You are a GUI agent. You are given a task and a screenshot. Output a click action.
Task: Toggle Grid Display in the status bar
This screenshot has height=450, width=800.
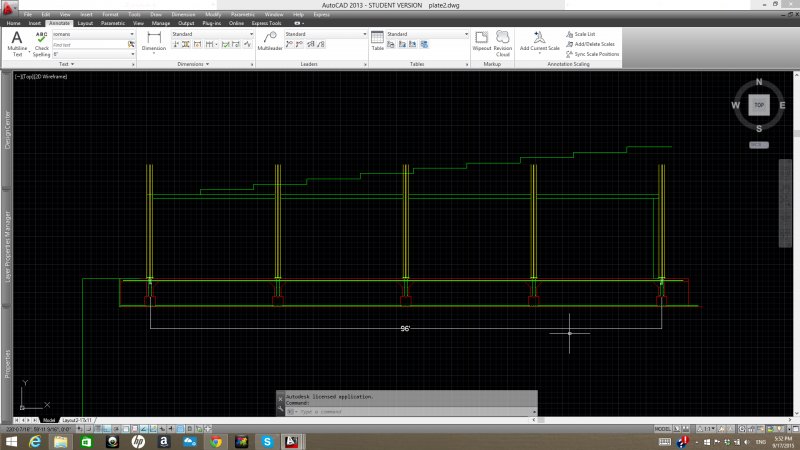click(x=98, y=429)
